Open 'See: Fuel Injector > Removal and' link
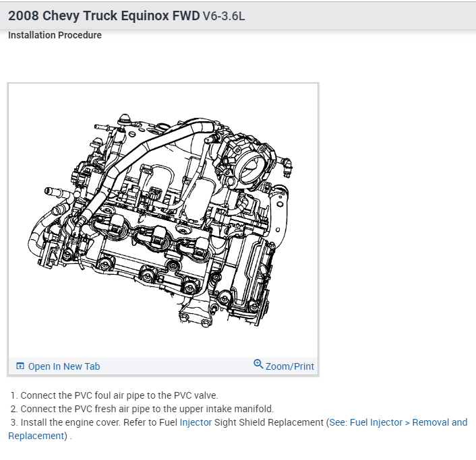Viewport: 476px width, 460px height. click(398, 422)
